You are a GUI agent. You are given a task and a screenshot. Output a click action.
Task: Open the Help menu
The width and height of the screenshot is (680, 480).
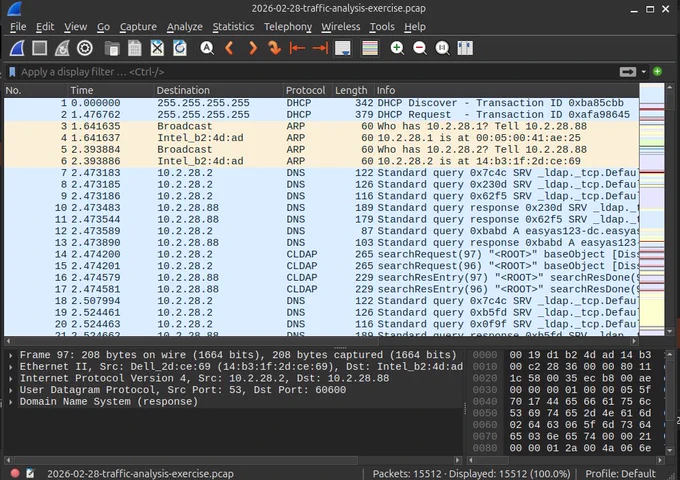click(415, 26)
